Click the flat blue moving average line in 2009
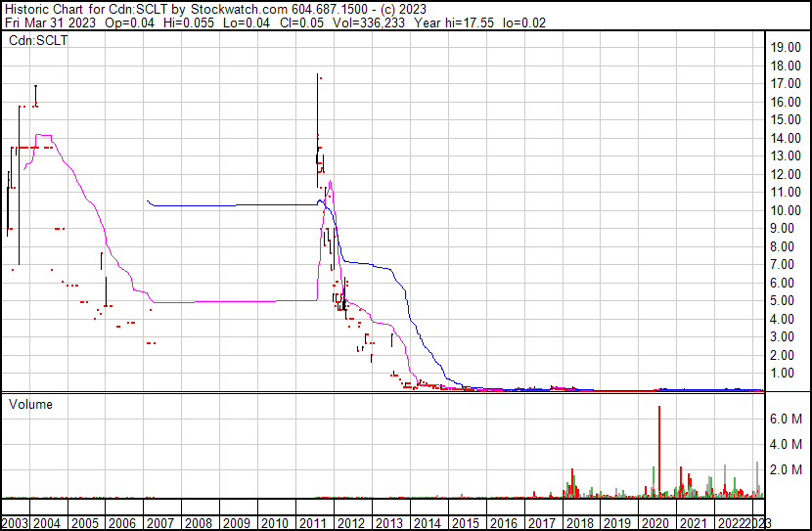Image resolution: width=812 pixels, height=531 pixels. pyautogui.click(x=235, y=205)
